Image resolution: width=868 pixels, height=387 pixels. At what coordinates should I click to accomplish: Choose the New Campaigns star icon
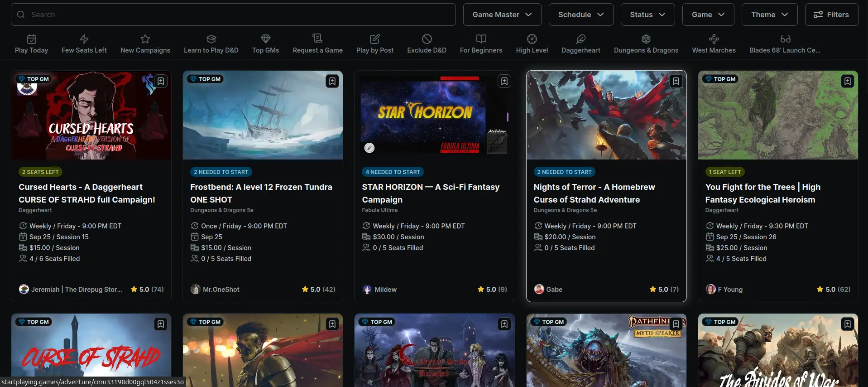pyautogui.click(x=145, y=39)
